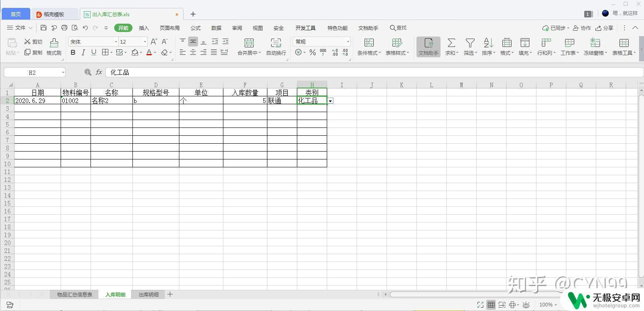Open a new document tab with plus
This screenshot has height=311, width=644.
pyautogui.click(x=193, y=14)
